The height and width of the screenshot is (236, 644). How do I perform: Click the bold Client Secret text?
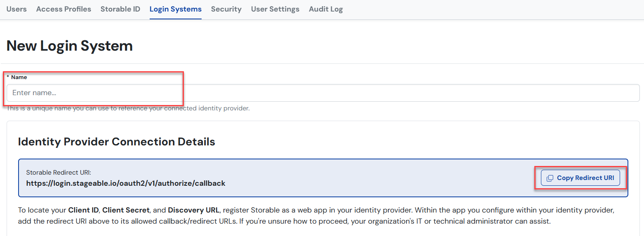tap(126, 210)
